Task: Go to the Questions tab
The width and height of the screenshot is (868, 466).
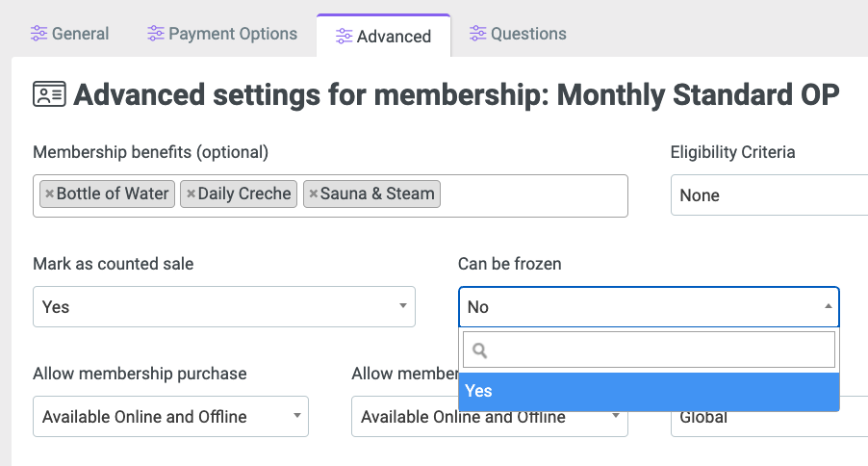Action: pos(518,34)
